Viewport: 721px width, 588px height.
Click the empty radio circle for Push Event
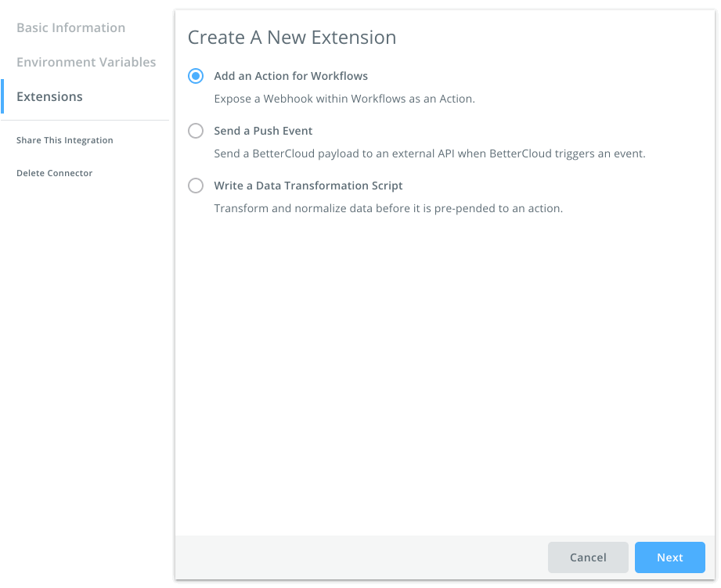(x=196, y=131)
